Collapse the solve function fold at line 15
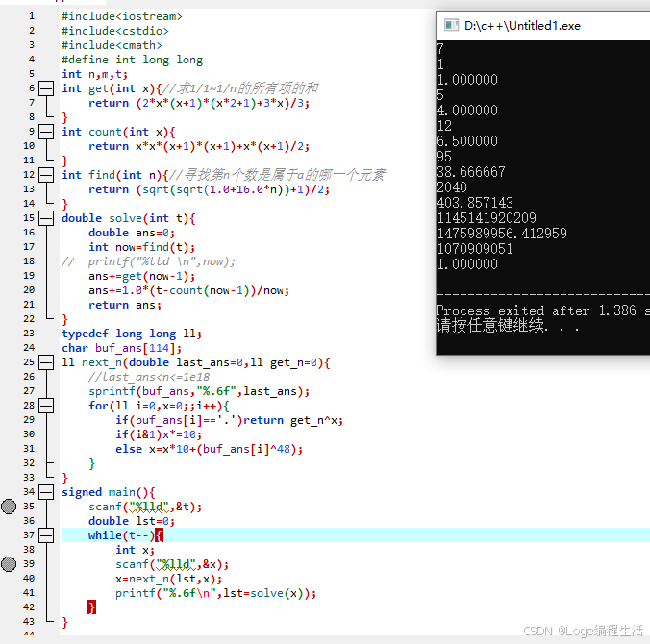650x644 pixels. click(46, 218)
